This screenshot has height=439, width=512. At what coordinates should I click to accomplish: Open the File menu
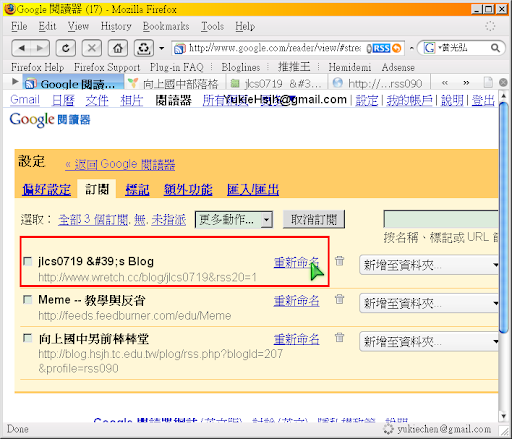point(19,26)
